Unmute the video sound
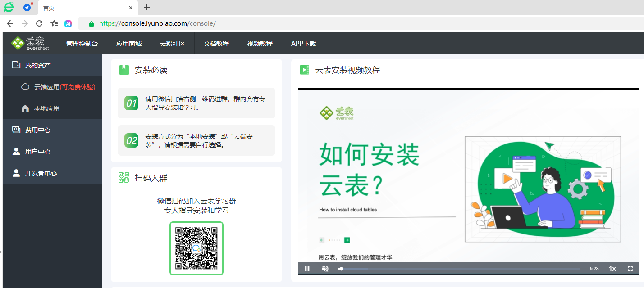This screenshot has width=644, height=288. pyautogui.click(x=325, y=269)
